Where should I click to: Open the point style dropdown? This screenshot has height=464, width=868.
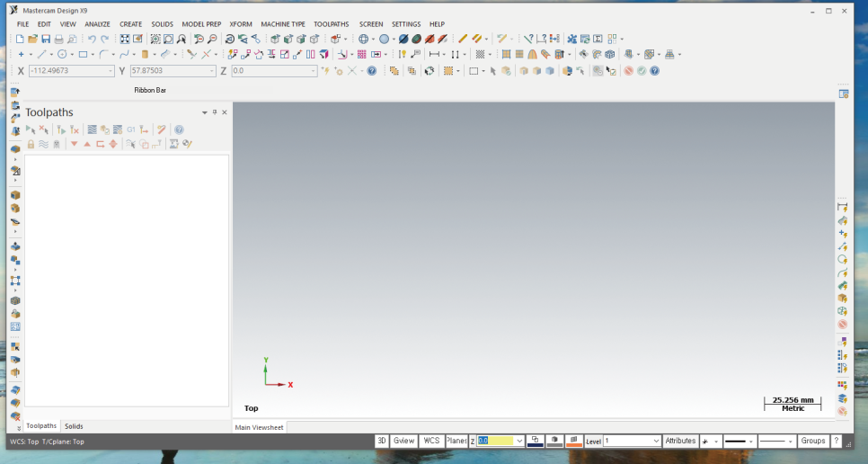point(716,442)
